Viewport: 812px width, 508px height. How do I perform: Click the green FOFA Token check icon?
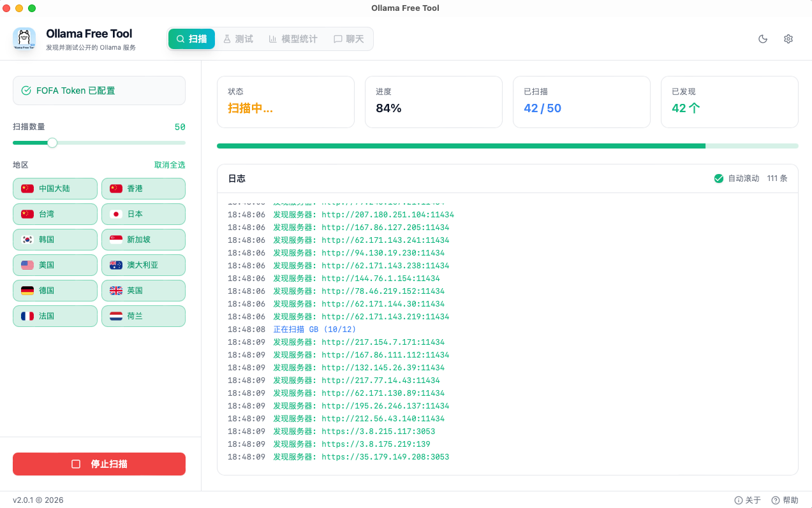[26, 91]
